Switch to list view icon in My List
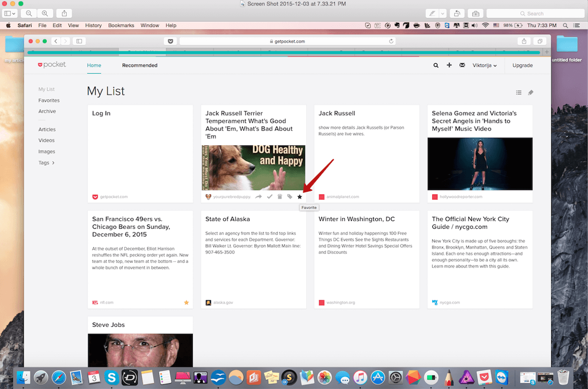Screen dimensions: 588x389 pyautogui.click(x=519, y=92)
